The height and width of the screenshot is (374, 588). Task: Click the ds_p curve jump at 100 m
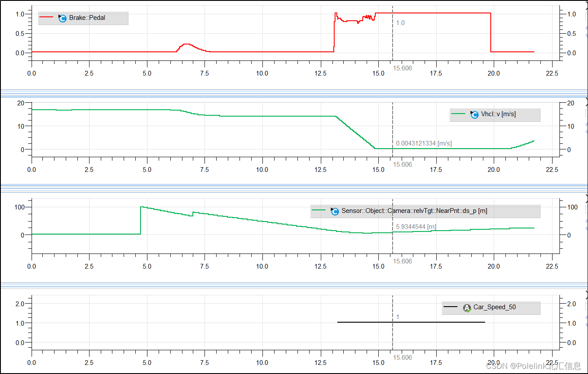141,220
